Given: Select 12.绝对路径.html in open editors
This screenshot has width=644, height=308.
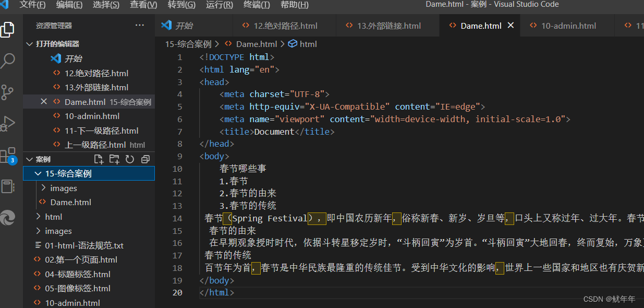Looking at the screenshot, I should (89, 73).
